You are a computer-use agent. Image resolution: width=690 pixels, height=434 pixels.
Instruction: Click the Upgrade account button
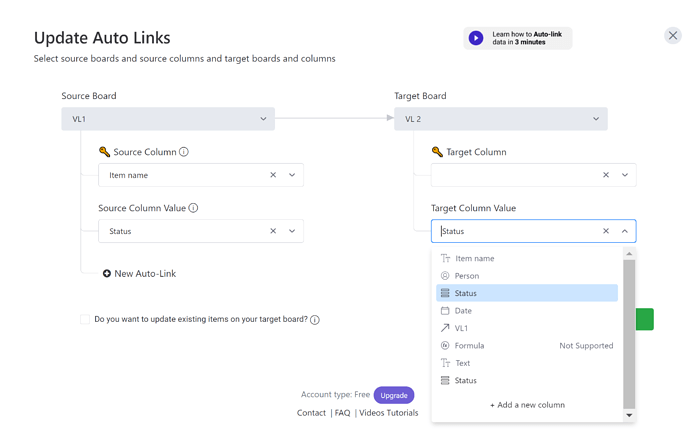(394, 395)
